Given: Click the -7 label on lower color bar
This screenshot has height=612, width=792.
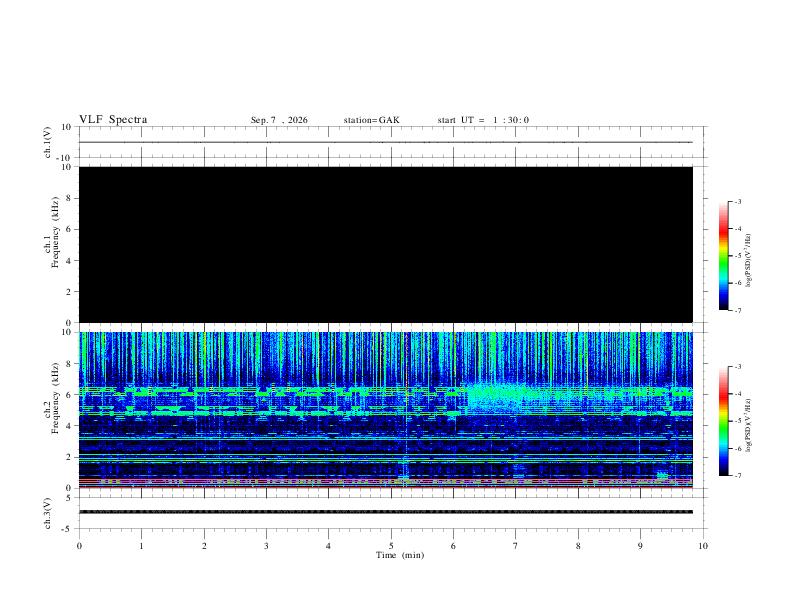Looking at the screenshot, I should [x=737, y=475].
